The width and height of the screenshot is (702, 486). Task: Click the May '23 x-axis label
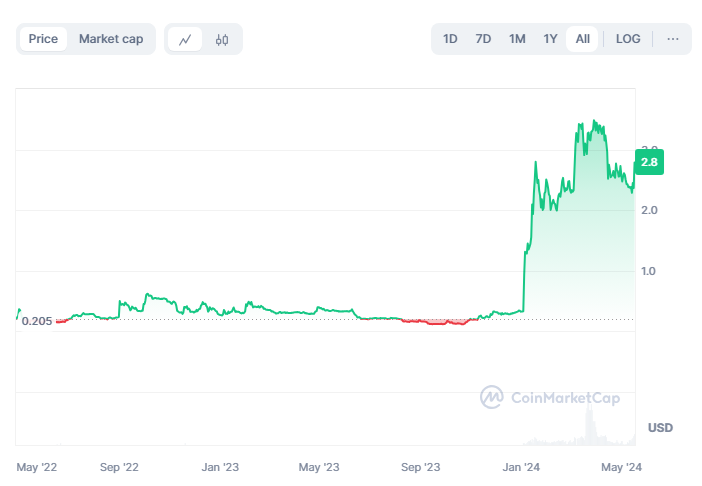pos(319,467)
